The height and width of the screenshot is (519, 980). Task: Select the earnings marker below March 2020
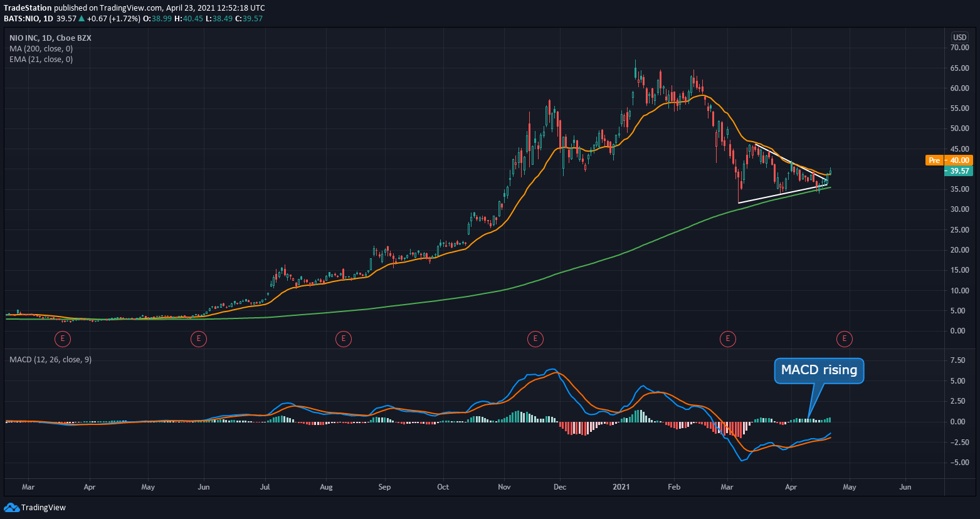click(63, 338)
